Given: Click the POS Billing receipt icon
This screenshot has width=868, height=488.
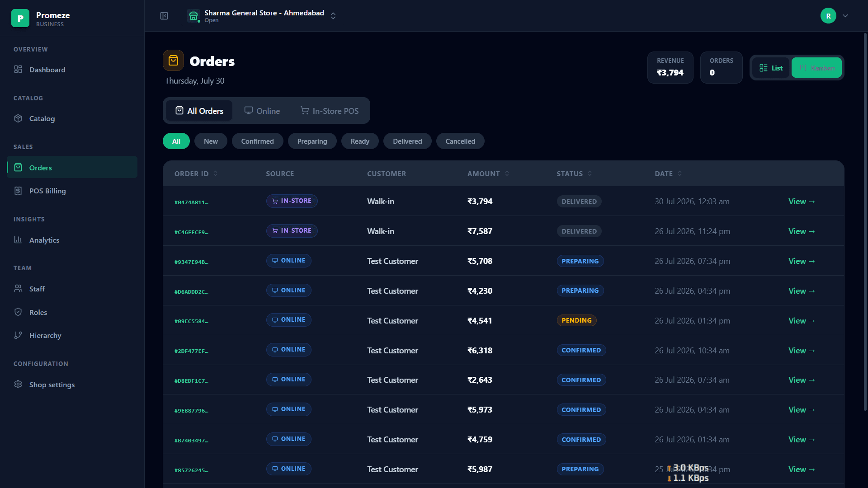Looking at the screenshot, I should point(18,191).
